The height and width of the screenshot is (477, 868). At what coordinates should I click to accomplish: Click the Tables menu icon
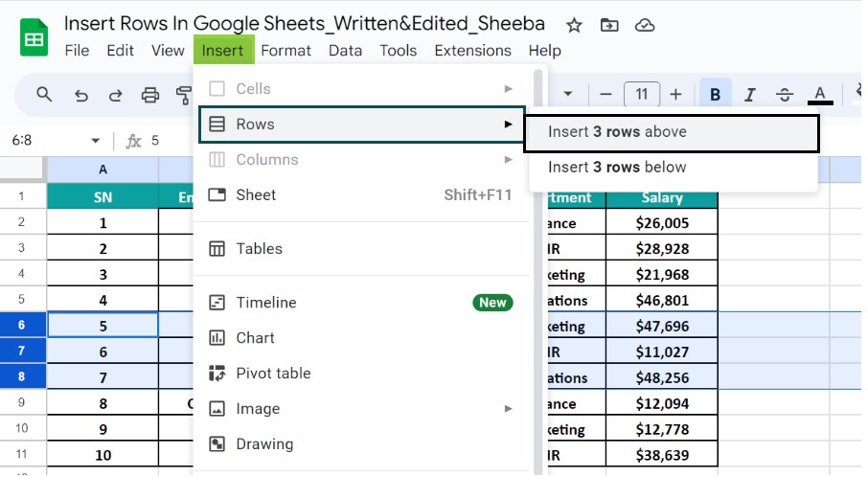click(x=217, y=248)
